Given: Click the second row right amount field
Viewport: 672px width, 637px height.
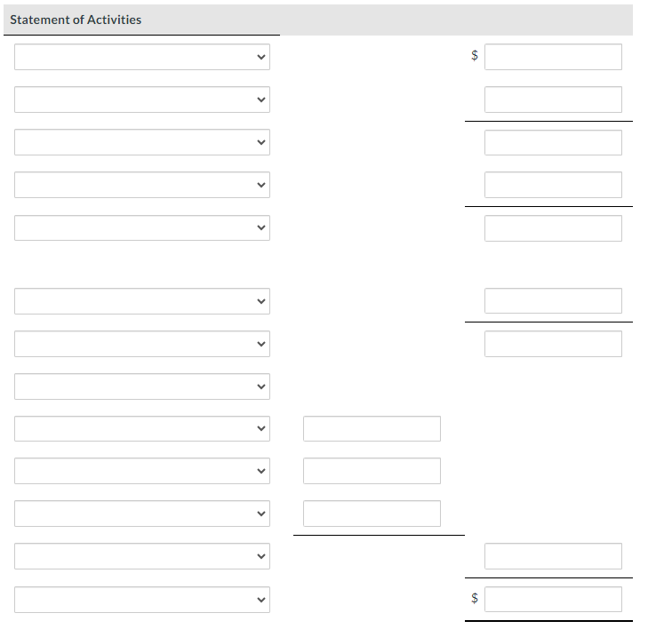Looking at the screenshot, I should point(553,100).
